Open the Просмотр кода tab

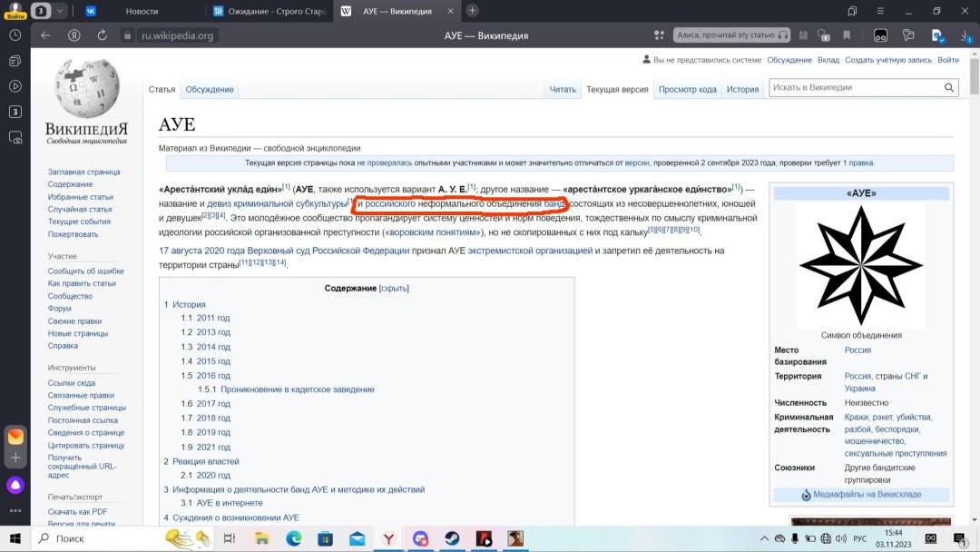[687, 90]
